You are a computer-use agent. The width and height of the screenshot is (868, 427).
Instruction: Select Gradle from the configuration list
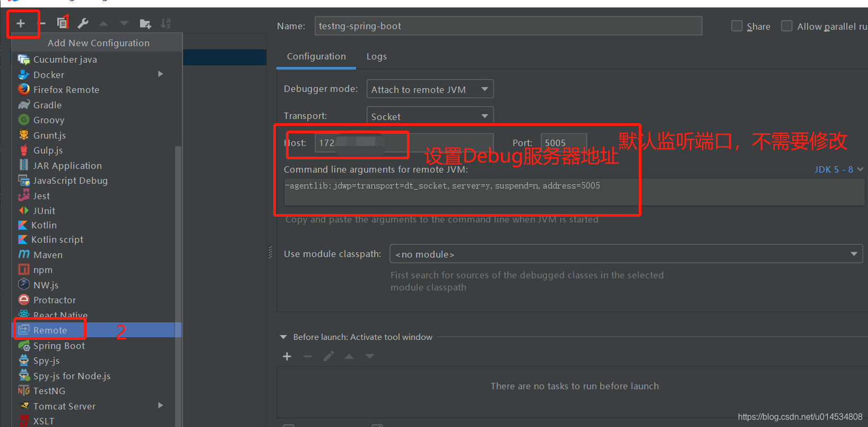97,105
